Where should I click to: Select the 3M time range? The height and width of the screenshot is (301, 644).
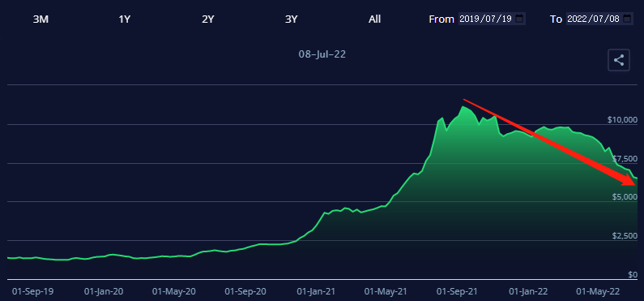click(41, 19)
